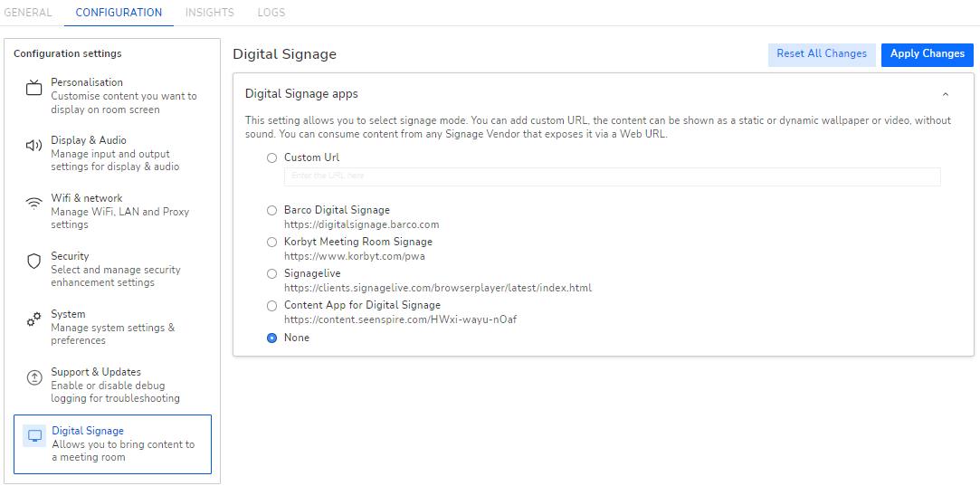The image size is (980, 486).
Task: Open Wifi & network settings title
Action: pos(87,198)
